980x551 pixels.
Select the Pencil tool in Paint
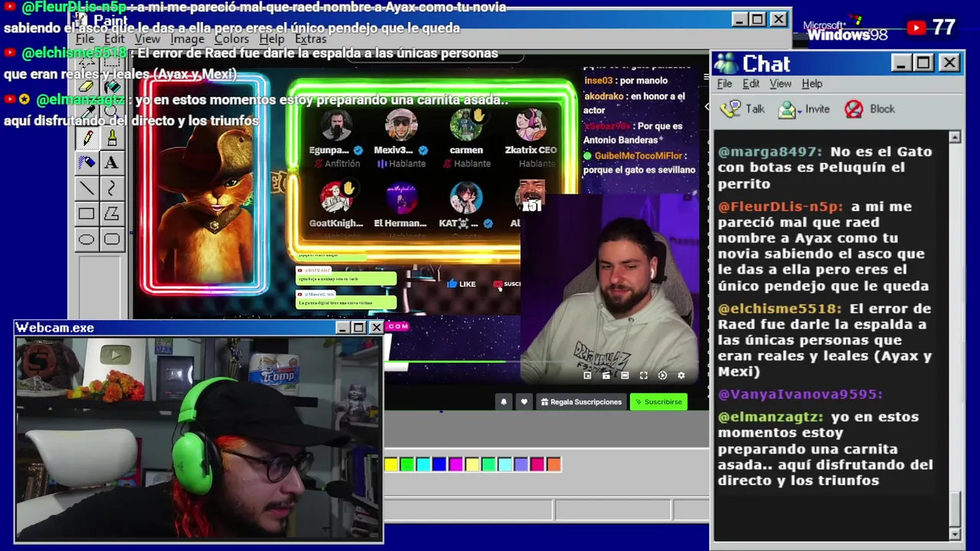[x=87, y=138]
